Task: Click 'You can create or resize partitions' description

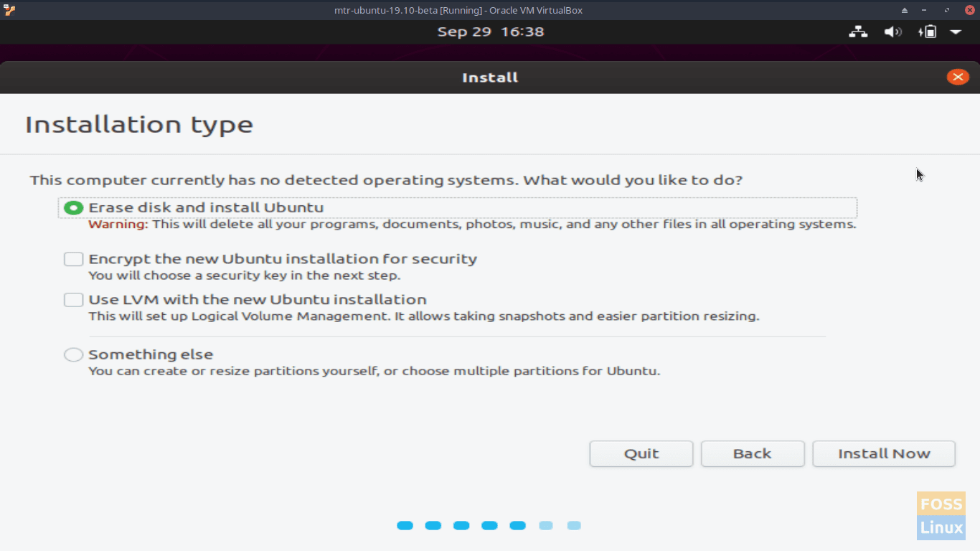Action: (x=374, y=372)
